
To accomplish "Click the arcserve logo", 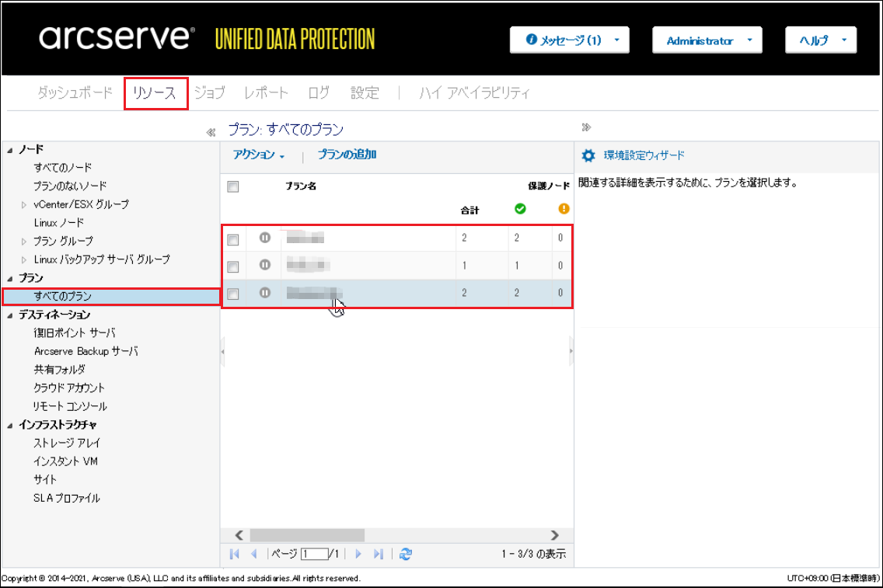I will (117, 37).
